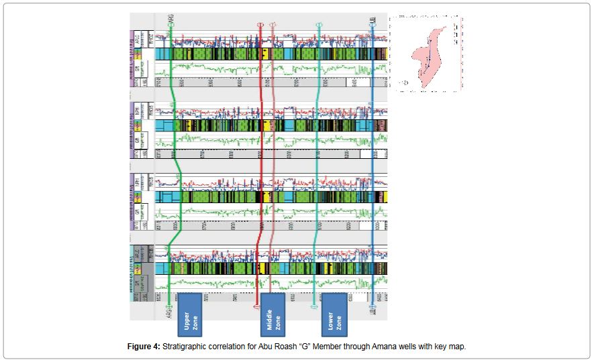Click the teal marker circle at top
This screenshot has width=596, height=364.
click(x=319, y=25)
